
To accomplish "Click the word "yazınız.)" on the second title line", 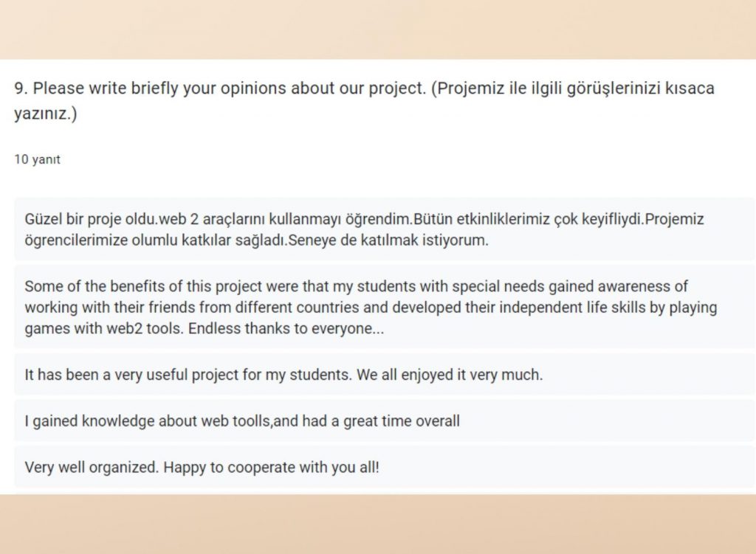I will coord(46,115).
